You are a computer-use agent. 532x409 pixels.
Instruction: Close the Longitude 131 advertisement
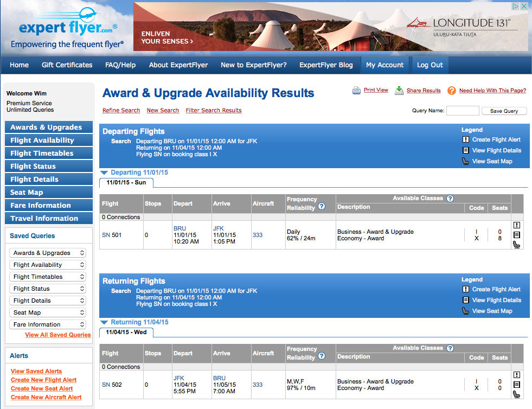(524, 7)
